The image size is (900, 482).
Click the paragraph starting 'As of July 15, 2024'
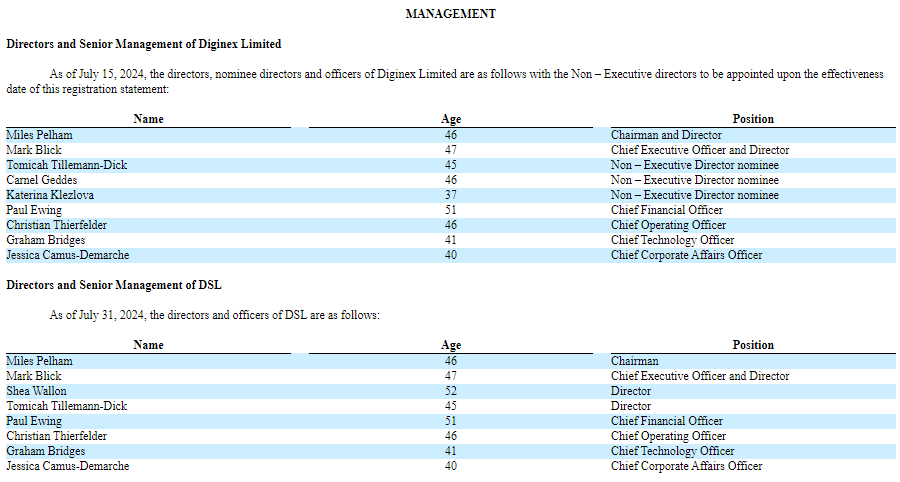445,81
